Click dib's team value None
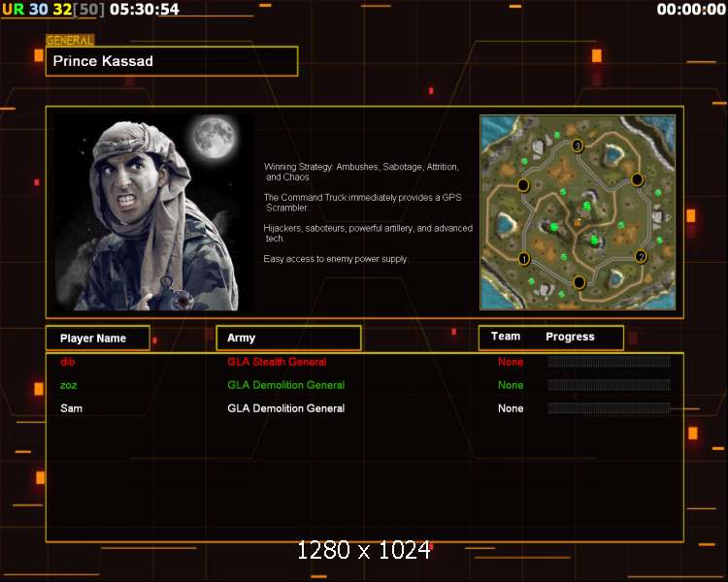728x582 pixels. pyautogui.click(x=511, y=362)
